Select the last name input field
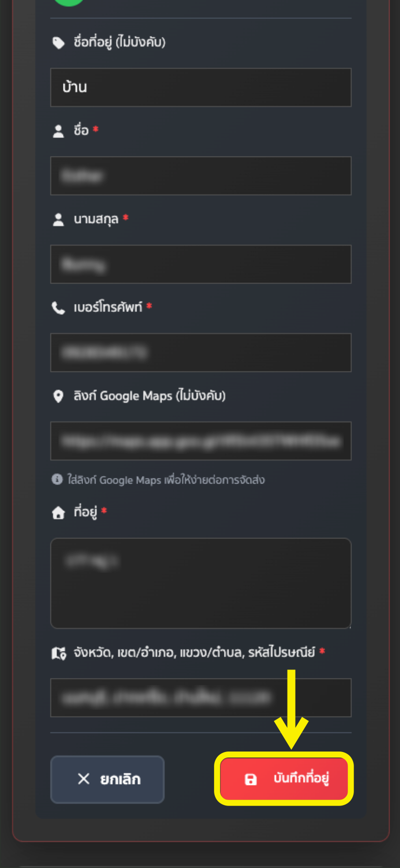The height and width of the screenshot is (868, 400). [x=201, y=264]
